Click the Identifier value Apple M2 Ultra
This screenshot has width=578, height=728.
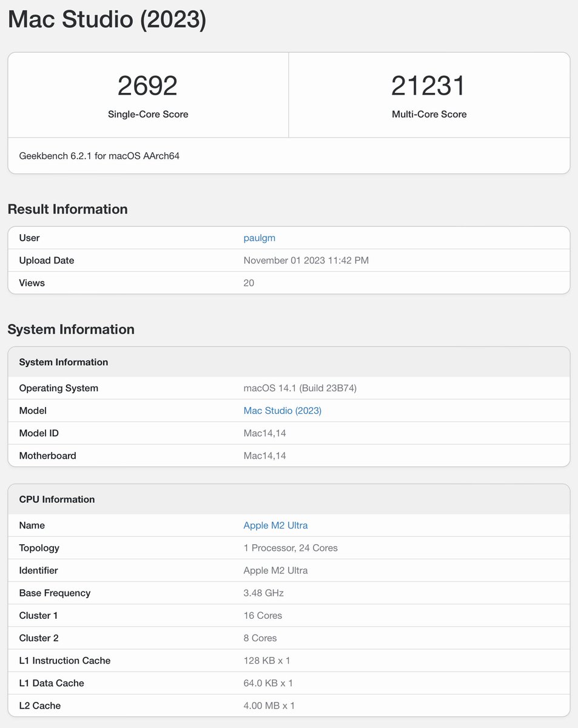(x=275, y=570)
